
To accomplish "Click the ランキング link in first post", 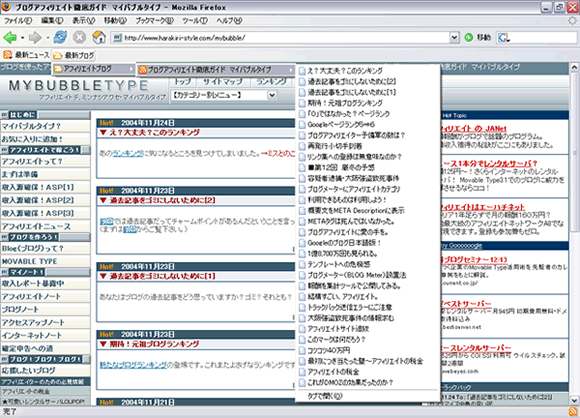I will [127, 153].
